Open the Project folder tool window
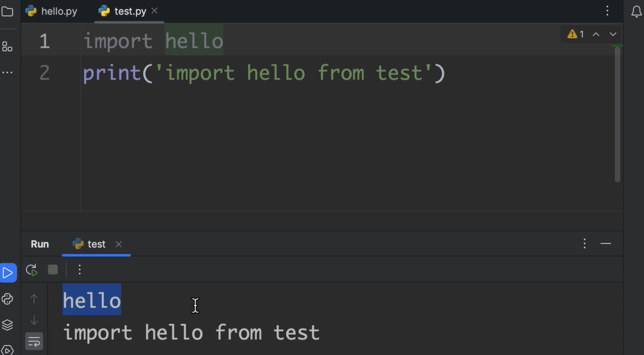644x355 pixels. coord(7,11)
